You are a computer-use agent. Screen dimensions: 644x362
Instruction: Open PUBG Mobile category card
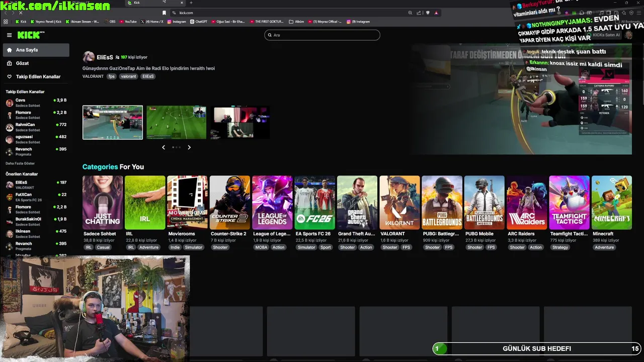(x=485, y=203)
